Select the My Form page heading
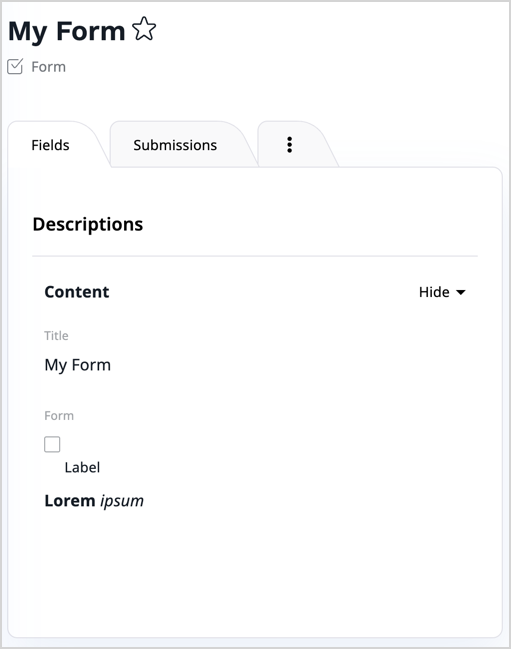 tap(66, 31)
